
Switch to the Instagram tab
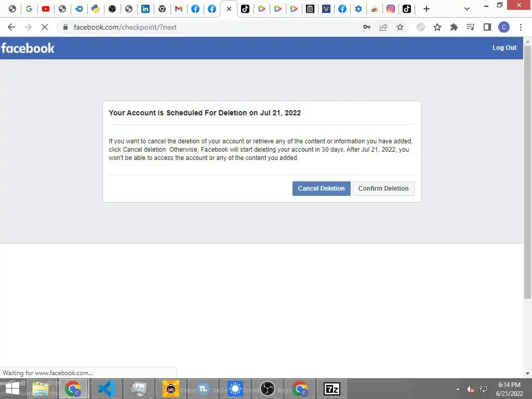point(391,9)
